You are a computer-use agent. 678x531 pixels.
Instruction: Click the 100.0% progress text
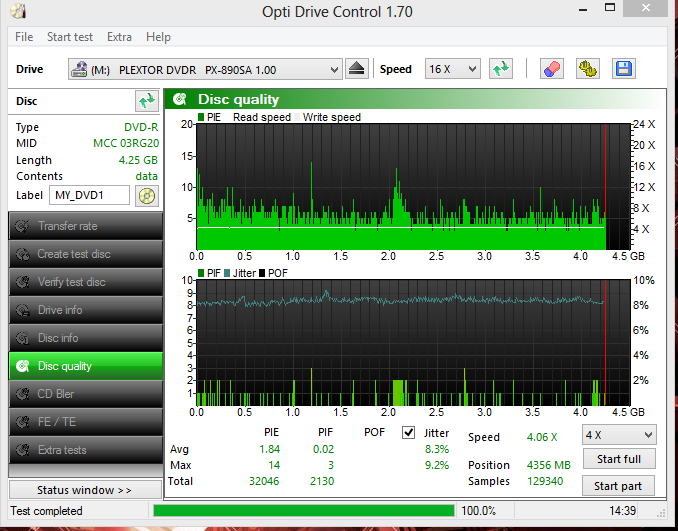(x=478, y=511)
